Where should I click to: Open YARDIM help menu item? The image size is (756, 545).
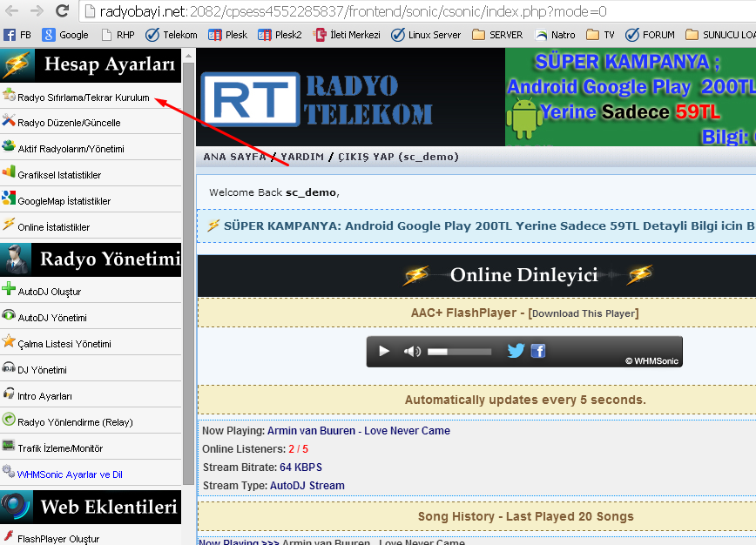[302, 157]
